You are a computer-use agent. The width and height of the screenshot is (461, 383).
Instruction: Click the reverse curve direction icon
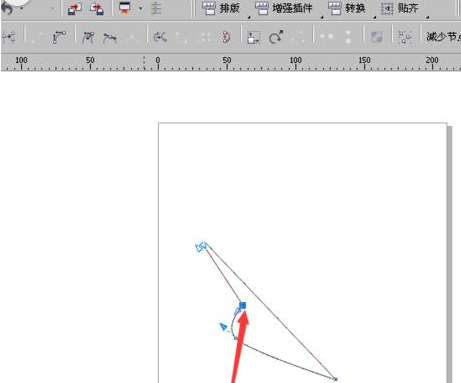pos(160,37)
